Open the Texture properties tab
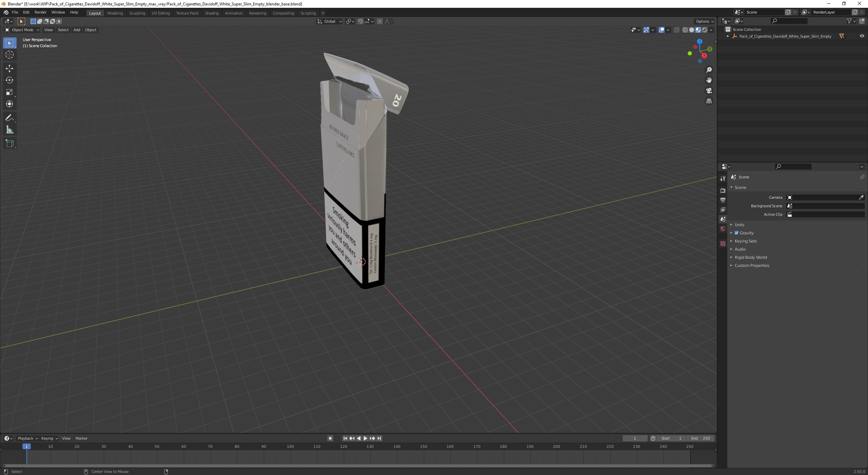Screen dimensions: 868x475 [x=723, y=244]
